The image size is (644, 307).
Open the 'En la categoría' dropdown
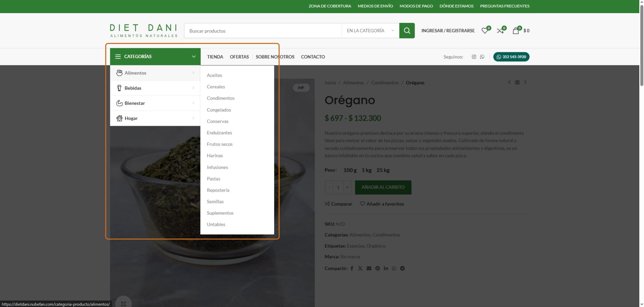[x=370, y=31]
